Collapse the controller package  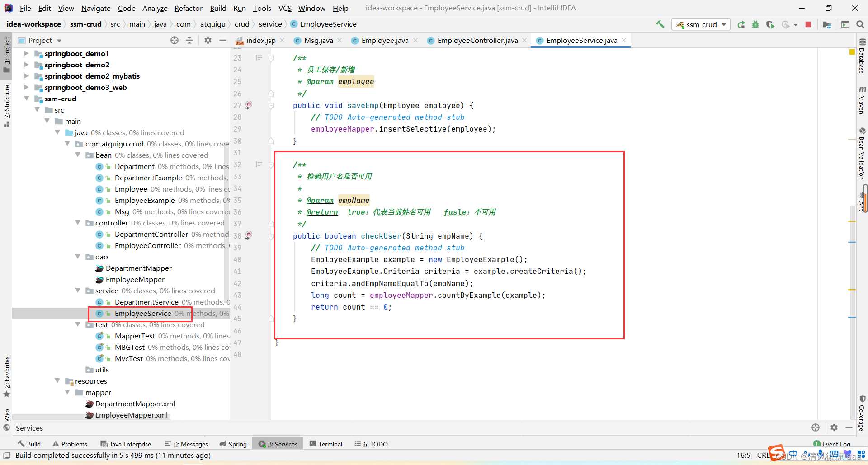click(78, 223)
